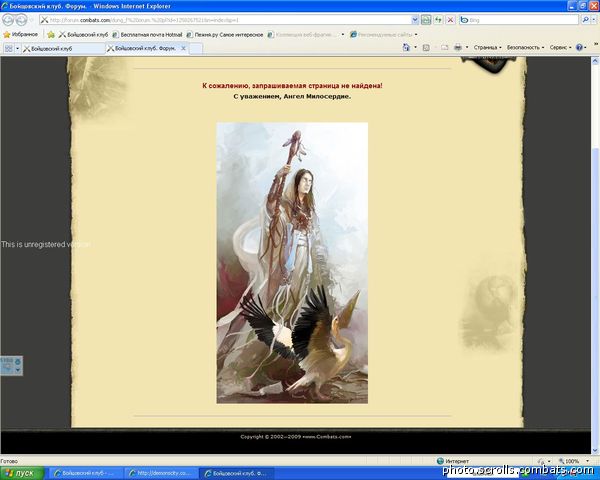This screenshot has height=480, width=600.
Task: Open the Избранное favorites button
Action: [x=21, y=34]
